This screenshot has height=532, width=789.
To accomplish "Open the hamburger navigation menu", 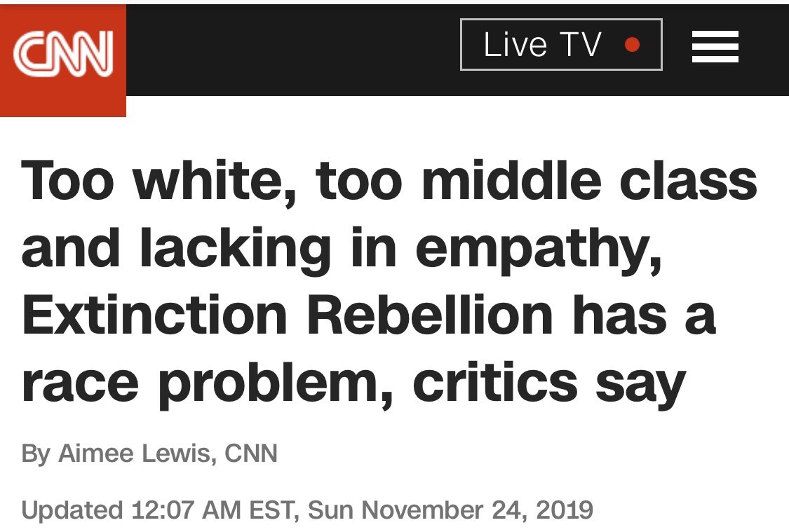I will point(715,47).
